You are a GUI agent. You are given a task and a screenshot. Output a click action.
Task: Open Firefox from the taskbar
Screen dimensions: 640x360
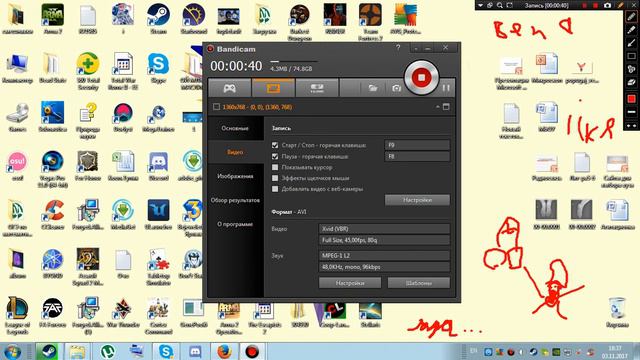click(224, 351)
